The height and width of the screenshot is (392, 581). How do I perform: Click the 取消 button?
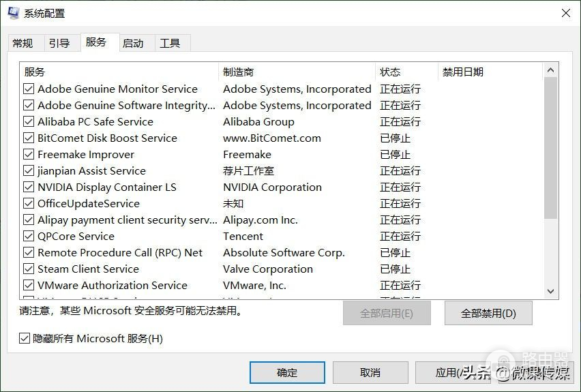[x=370, y=372]
